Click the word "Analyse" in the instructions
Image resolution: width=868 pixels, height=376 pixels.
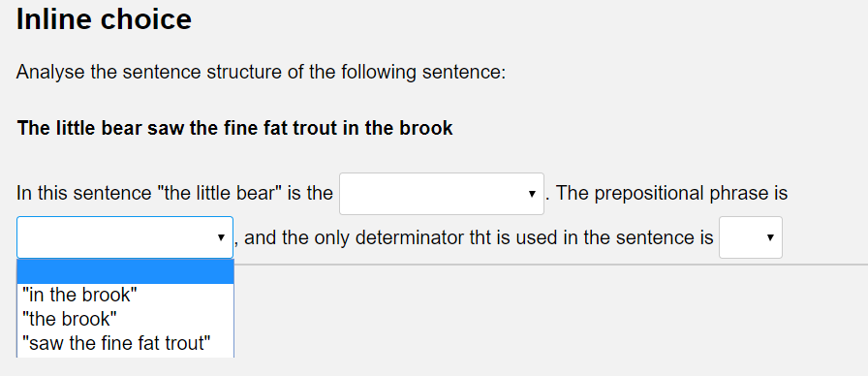coord(50,73)
